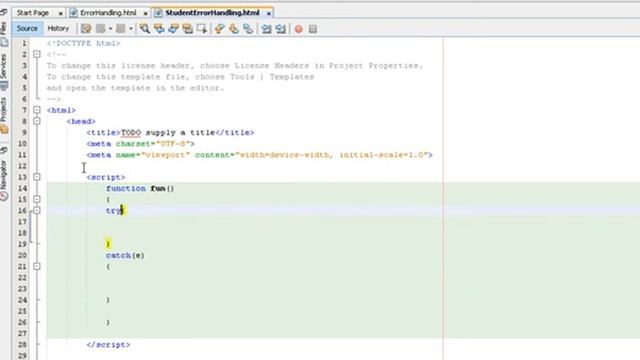Viewport: 640px width, 360px height.
Task: Click the opening script tag
Action: tap(106, 178)
